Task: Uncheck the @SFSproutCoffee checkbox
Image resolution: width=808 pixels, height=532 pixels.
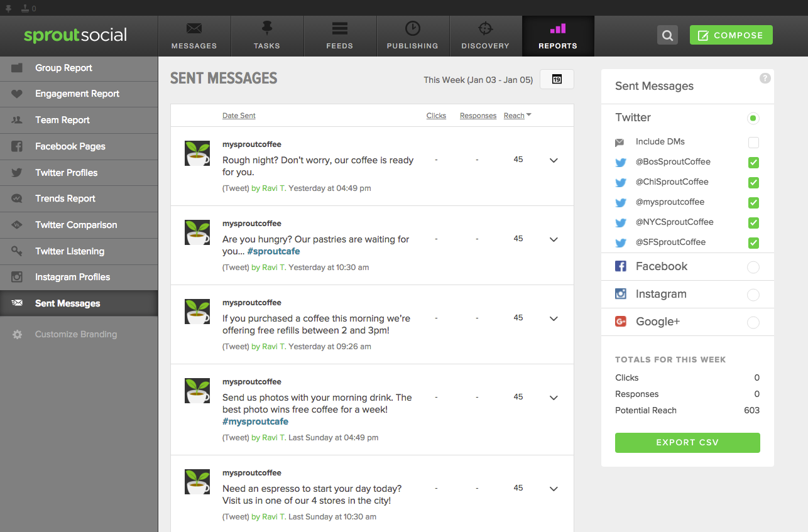Action: 753,242
